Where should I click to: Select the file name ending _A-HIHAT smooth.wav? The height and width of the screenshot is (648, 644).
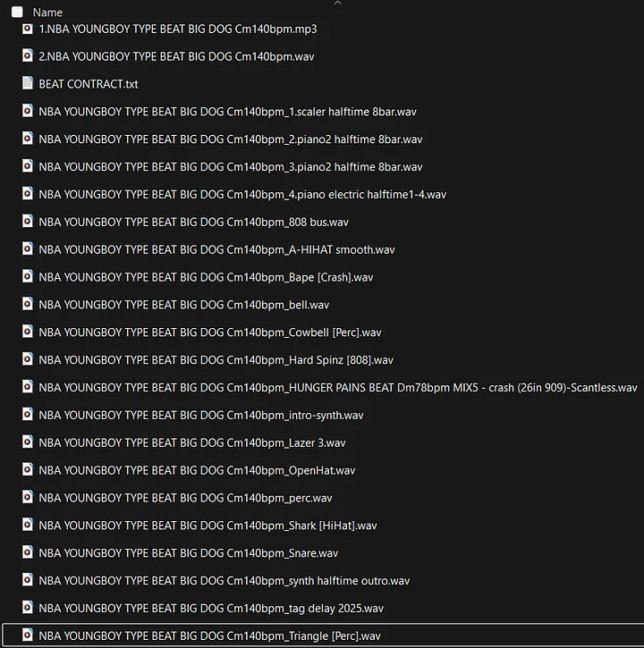(x=216, y=249)
